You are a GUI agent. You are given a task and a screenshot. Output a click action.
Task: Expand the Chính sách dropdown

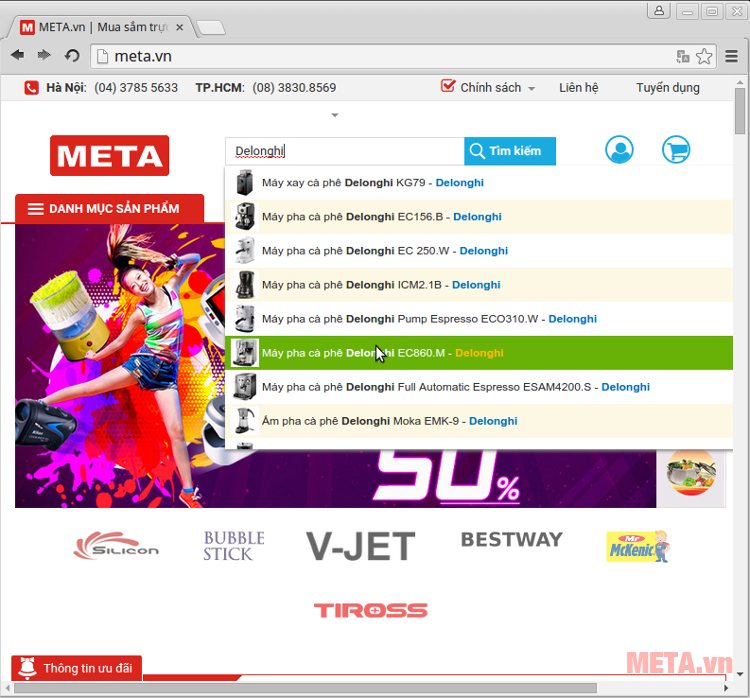coord(531,89)
